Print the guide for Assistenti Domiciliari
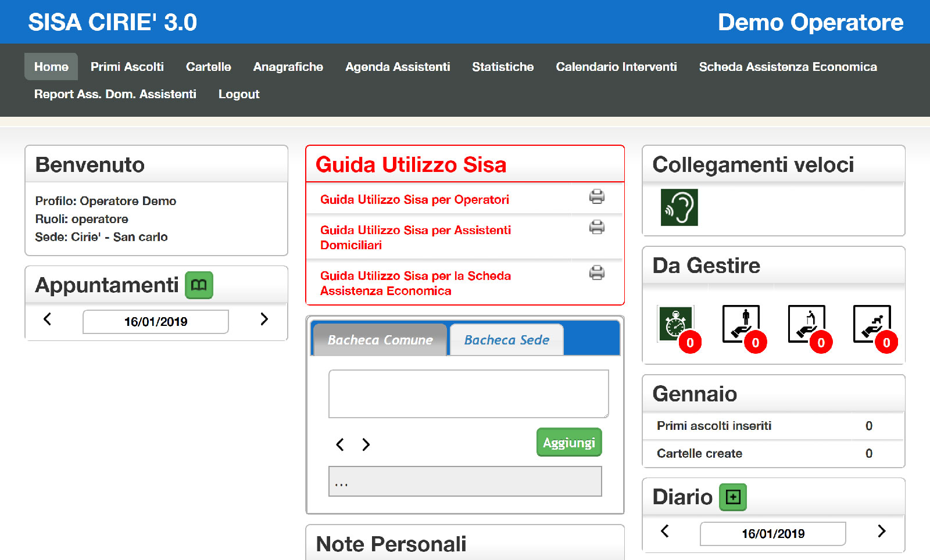Image resolution: width=930 pixels, height=560 pixels. (x=596, y=227)
